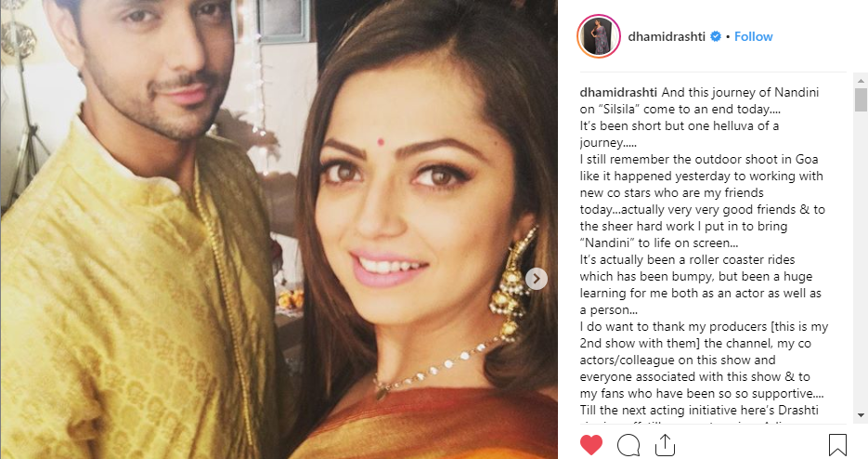
Task: Click the share upload arrow icon
Action: (665, 444)
